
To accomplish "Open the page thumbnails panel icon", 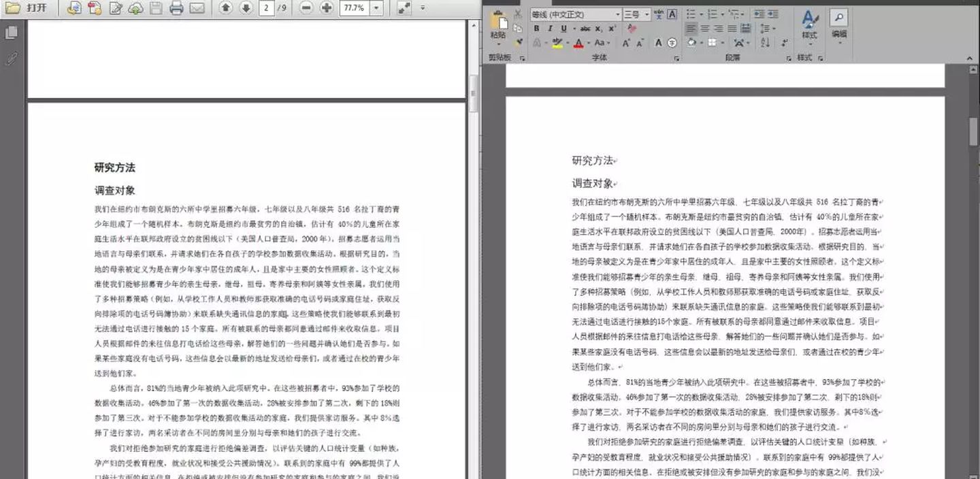I will 12,32.
